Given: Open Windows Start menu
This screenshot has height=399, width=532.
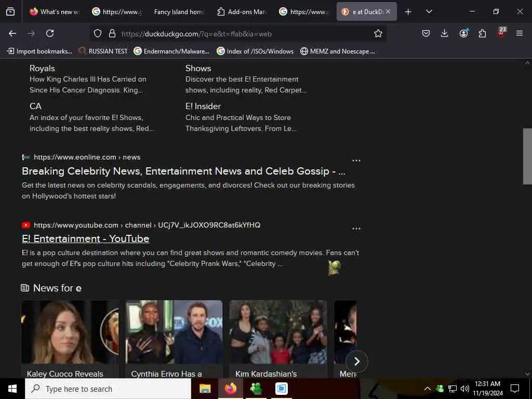Looking at the screenshot, I should click(x=12, y=389).
